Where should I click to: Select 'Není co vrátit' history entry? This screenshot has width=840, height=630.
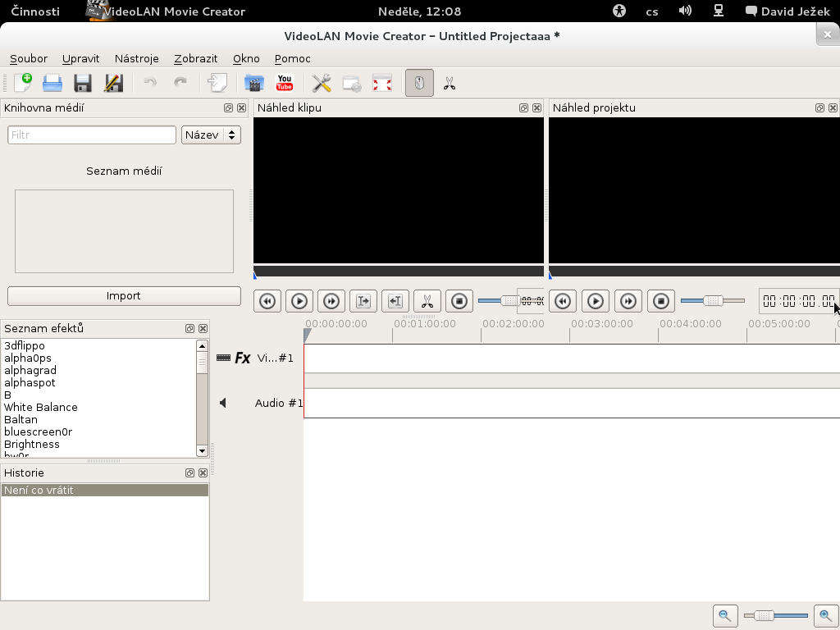[105, 491]
